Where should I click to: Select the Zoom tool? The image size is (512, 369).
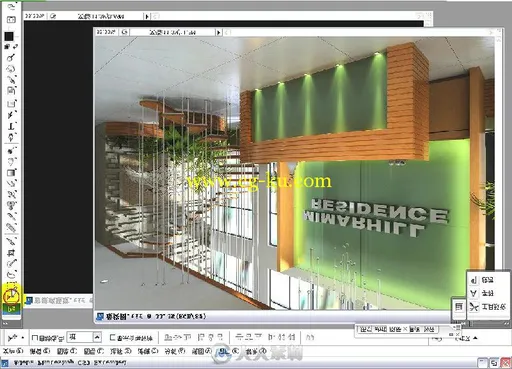[11, 57]
